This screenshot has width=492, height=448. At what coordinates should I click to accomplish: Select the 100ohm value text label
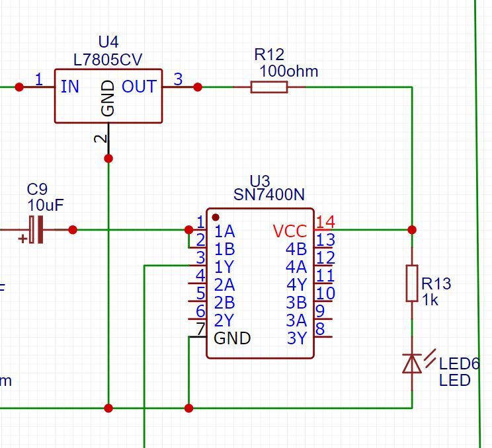[289, 71]
